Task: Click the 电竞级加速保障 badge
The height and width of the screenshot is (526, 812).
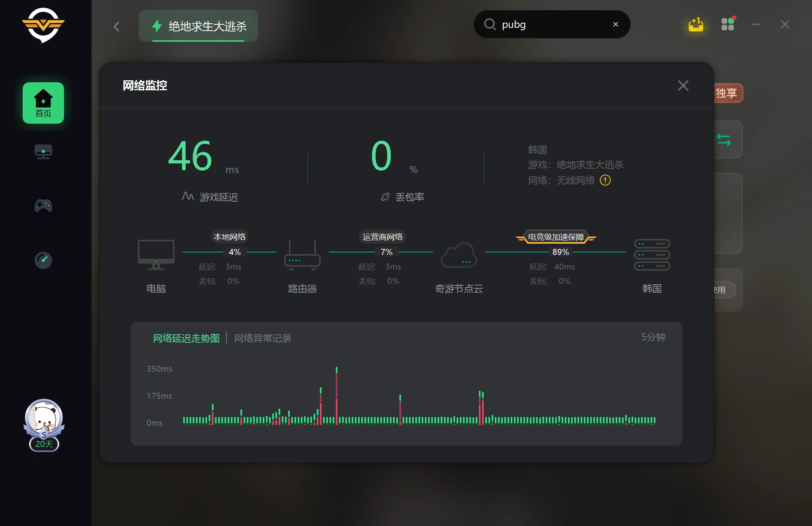Action: pyautogui.click(x=556, y=237)
